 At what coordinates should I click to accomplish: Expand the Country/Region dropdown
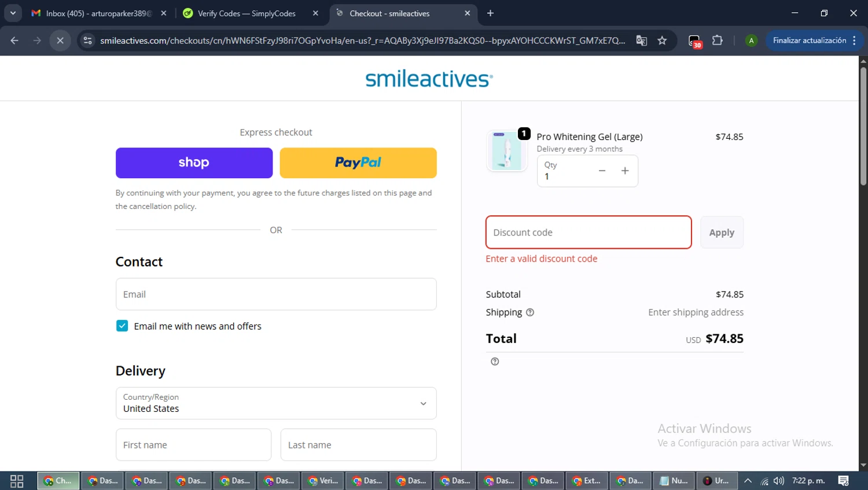pyautogui.click(x=276, y=403)
